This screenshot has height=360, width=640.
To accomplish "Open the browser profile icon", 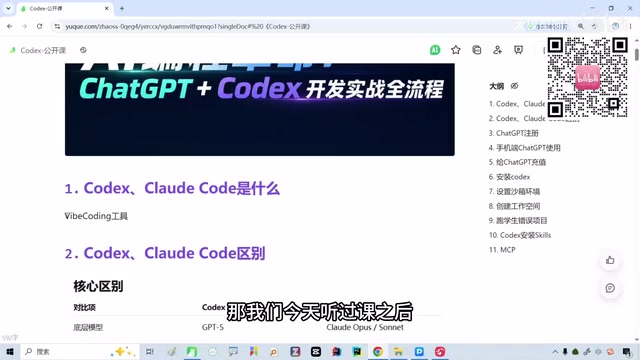I will (x=615, y=26).
